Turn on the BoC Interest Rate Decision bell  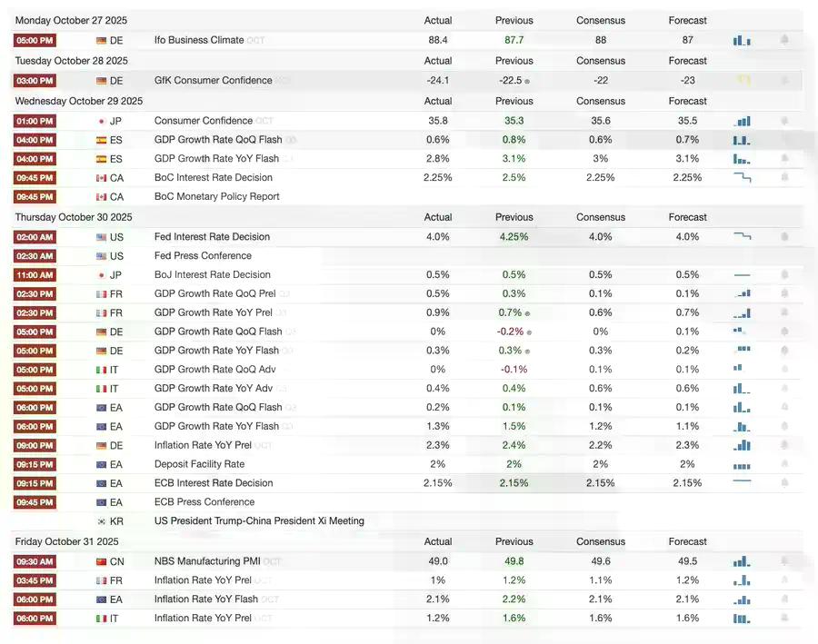784,177
